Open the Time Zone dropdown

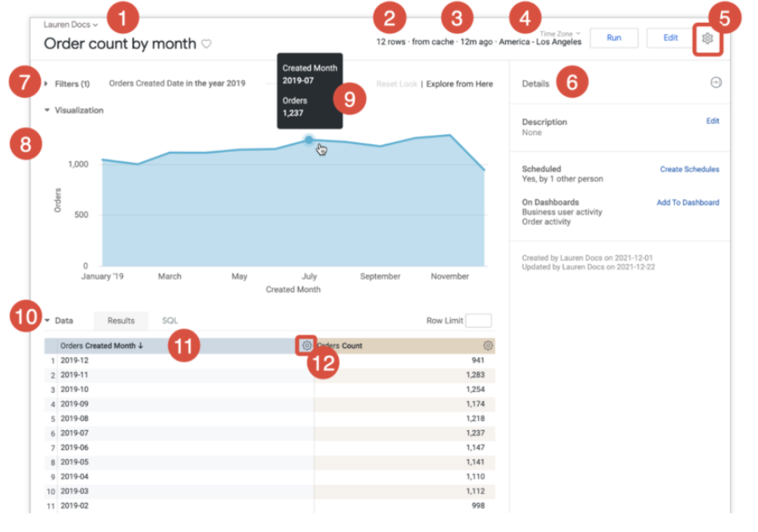coord(559,34)
